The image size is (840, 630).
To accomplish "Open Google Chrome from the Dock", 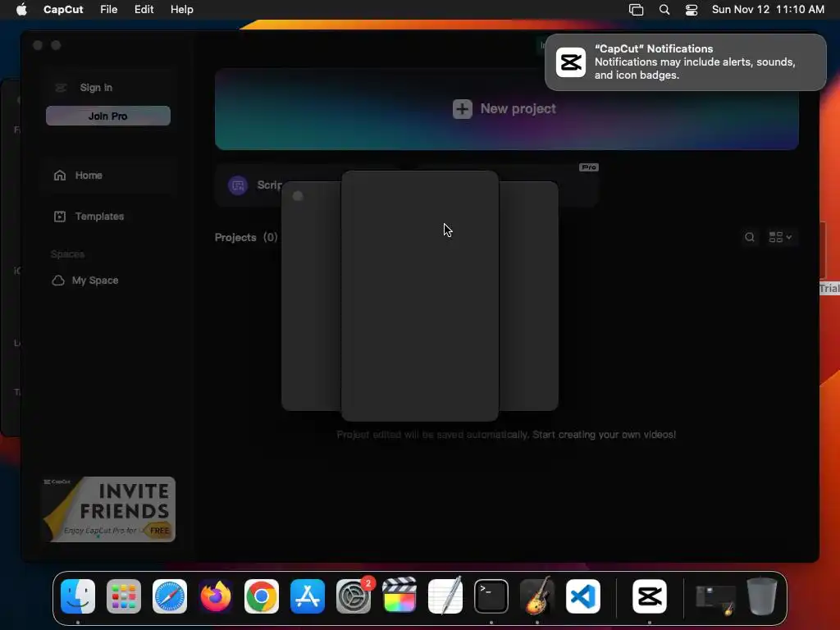I will 262,596.
